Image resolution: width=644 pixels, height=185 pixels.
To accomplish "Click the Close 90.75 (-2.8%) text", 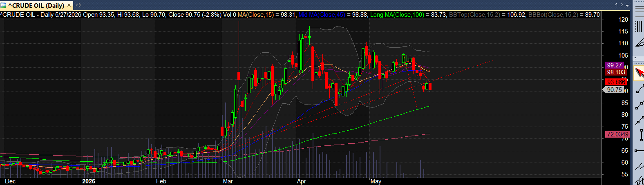I will click(x=195, y=15).
